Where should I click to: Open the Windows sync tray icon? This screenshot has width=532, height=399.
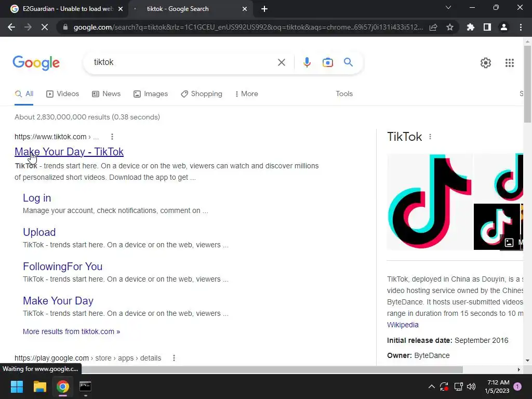point(444,387)
